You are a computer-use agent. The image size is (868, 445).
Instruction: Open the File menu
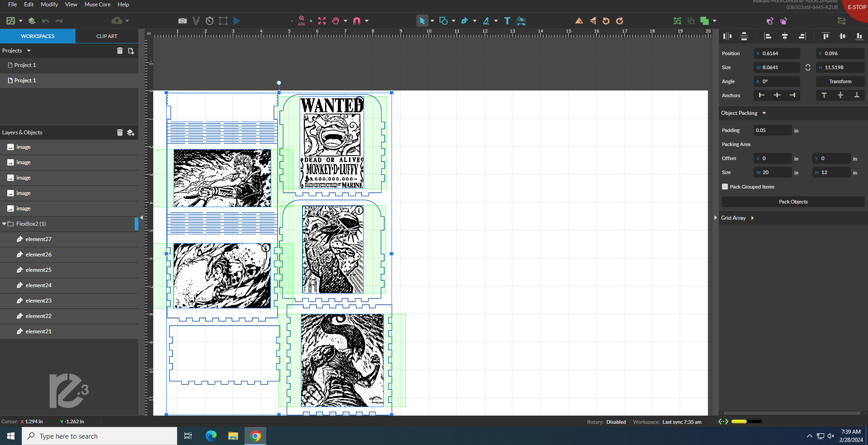click(13, 5)
